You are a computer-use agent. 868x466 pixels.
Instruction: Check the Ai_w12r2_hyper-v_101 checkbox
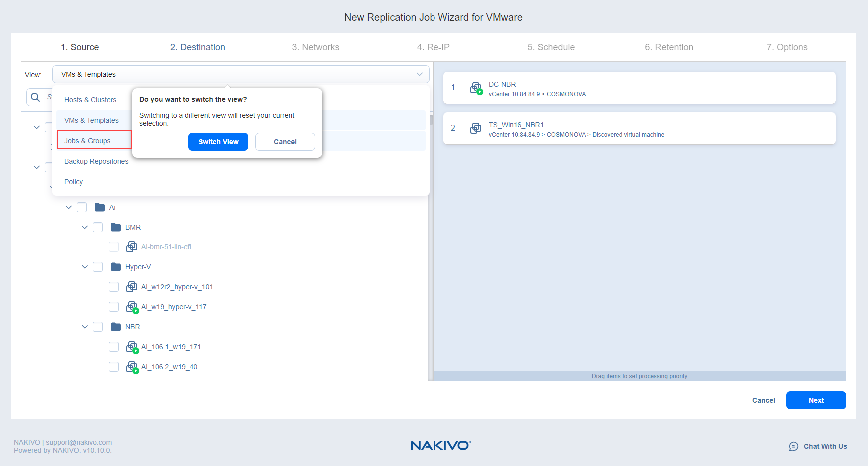pos(114,287)
